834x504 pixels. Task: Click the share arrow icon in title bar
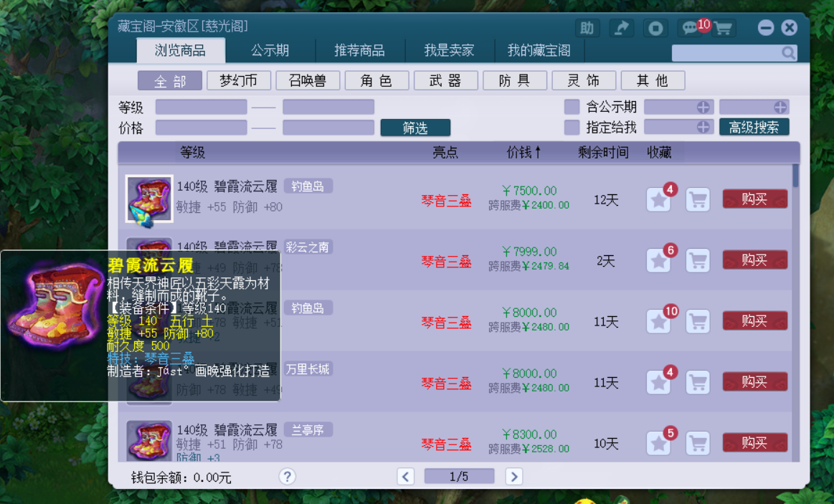[x=621, y=28]
